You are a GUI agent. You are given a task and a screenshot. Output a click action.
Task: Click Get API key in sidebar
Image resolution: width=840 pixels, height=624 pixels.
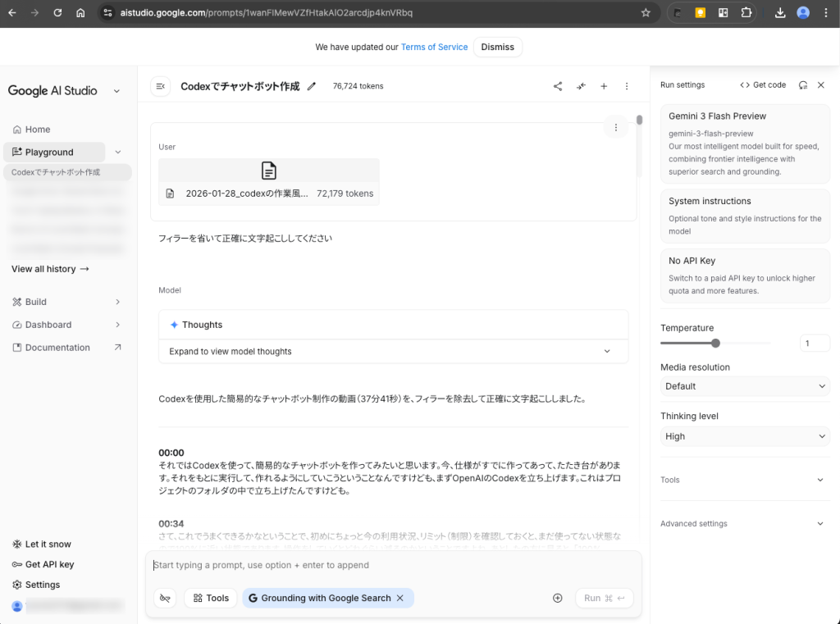pos(43,564)
